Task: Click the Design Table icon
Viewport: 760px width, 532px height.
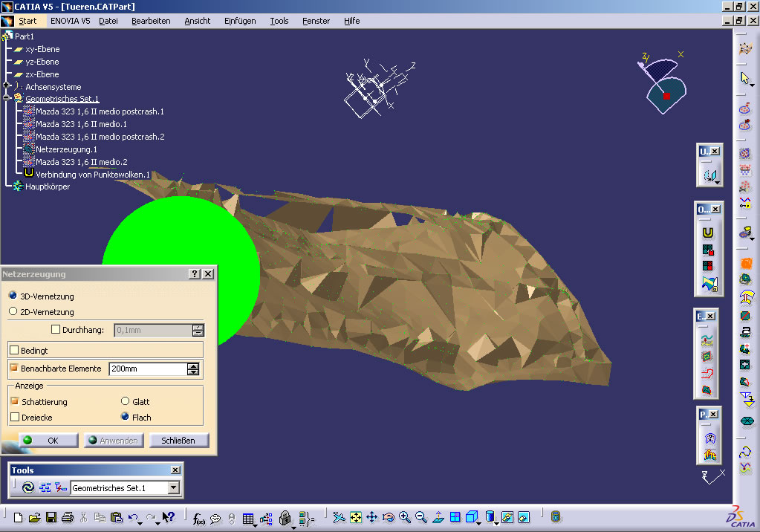Action: point(247,519)
